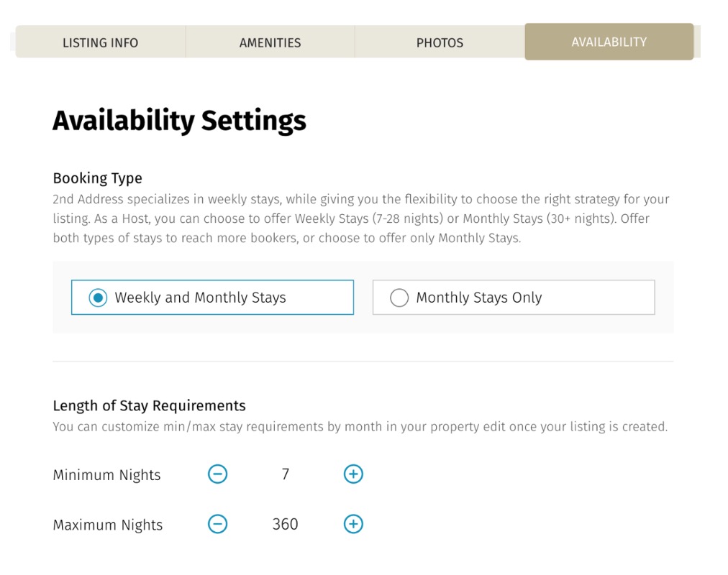Click the divider line below Booking Type
The height and width of the screenshot is (575, 728).
(x=363, y=362)
